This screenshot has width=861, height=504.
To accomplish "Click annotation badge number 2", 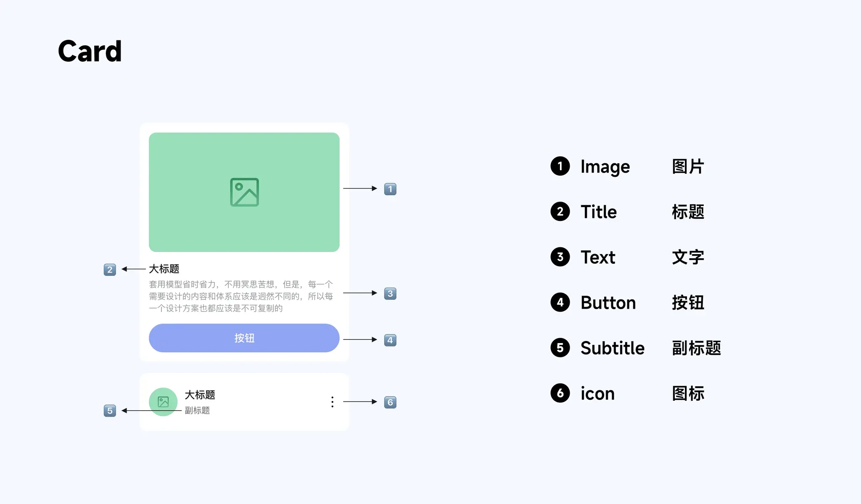I will (110, 270).
